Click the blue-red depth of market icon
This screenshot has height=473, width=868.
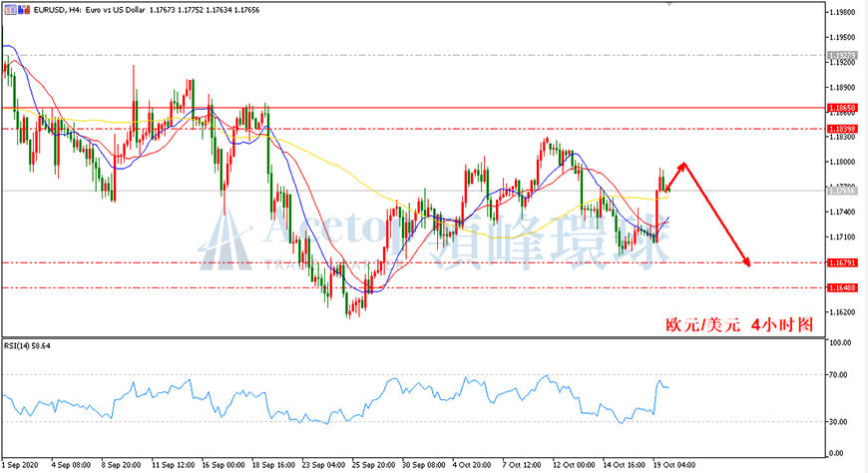pyautogui.click(x=24, y=9)
